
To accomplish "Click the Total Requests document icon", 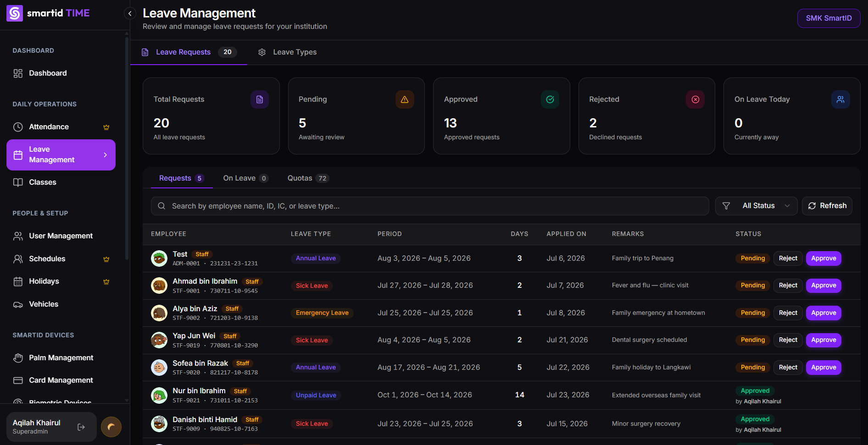I will [260, 99].
